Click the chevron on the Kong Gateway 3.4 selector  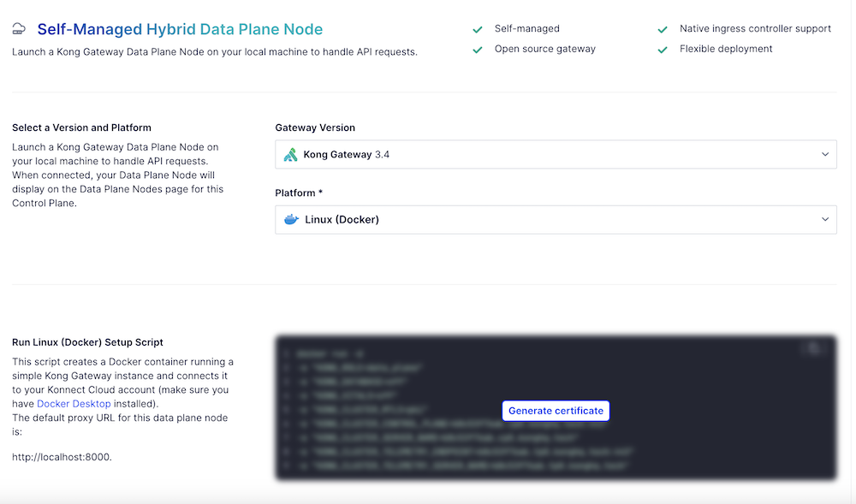tap(824, 154)
